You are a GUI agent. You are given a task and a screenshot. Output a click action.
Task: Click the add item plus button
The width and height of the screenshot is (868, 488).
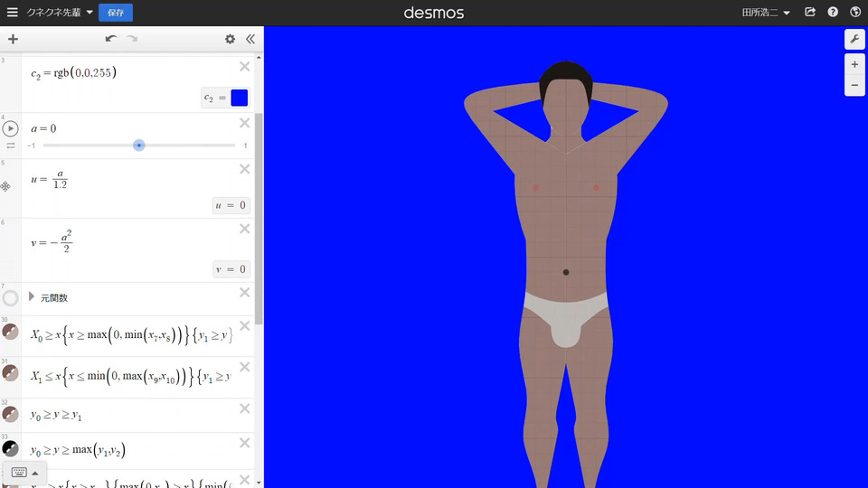coord(13,39)
